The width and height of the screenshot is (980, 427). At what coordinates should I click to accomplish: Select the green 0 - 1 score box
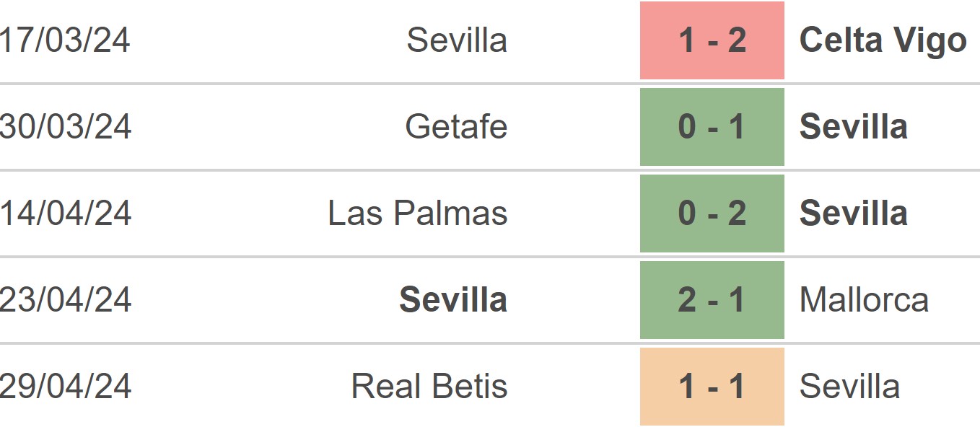(712, 127)
